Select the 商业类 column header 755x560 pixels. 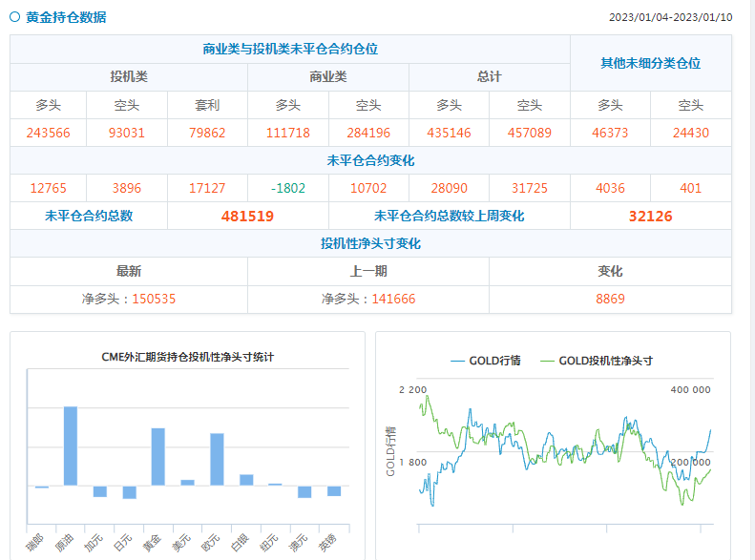coord(327,77)
